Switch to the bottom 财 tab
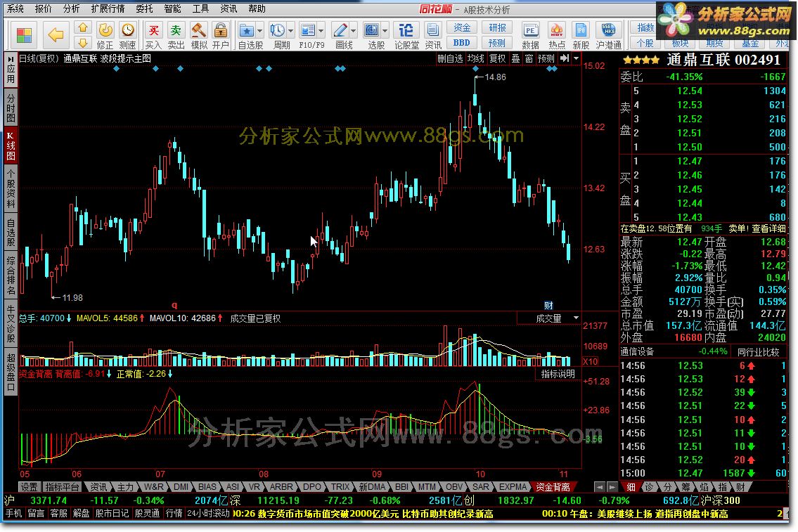 point(740,487)
